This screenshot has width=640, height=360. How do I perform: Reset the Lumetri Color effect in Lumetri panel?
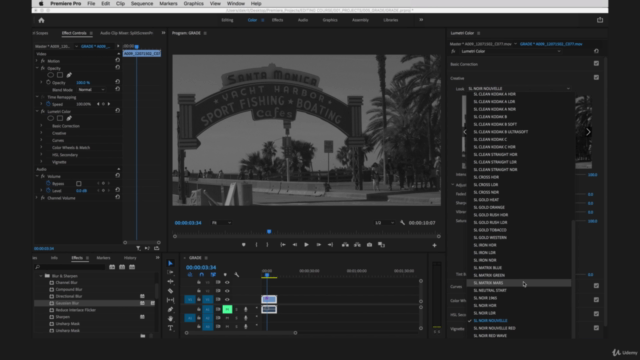point(596,51)
